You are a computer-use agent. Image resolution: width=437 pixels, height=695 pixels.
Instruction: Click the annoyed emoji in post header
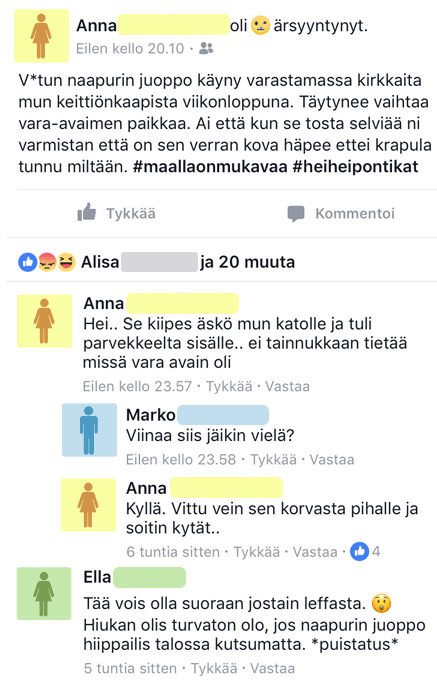click(260, 26)
